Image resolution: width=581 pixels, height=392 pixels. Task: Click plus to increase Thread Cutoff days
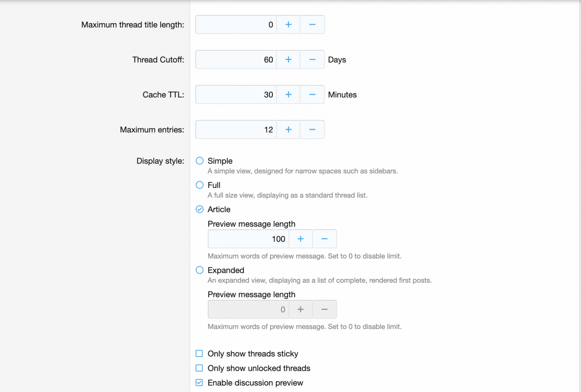(x=288, y=59)
